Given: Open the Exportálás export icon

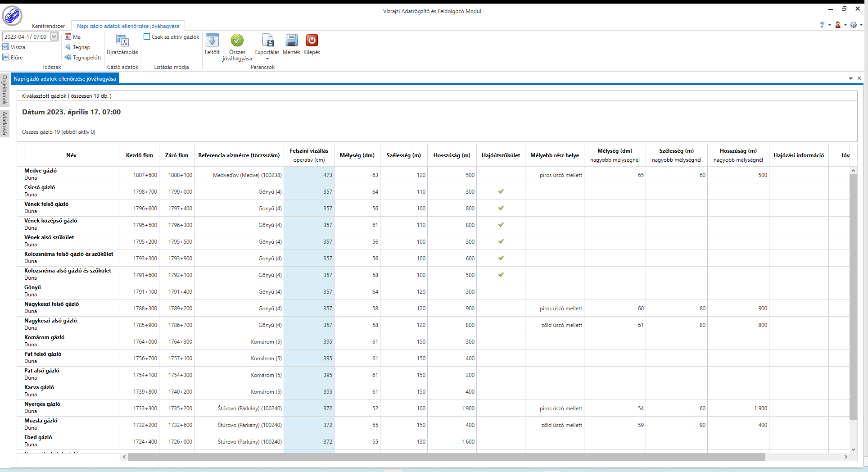Looking at the screenshot, I should 267,41.
